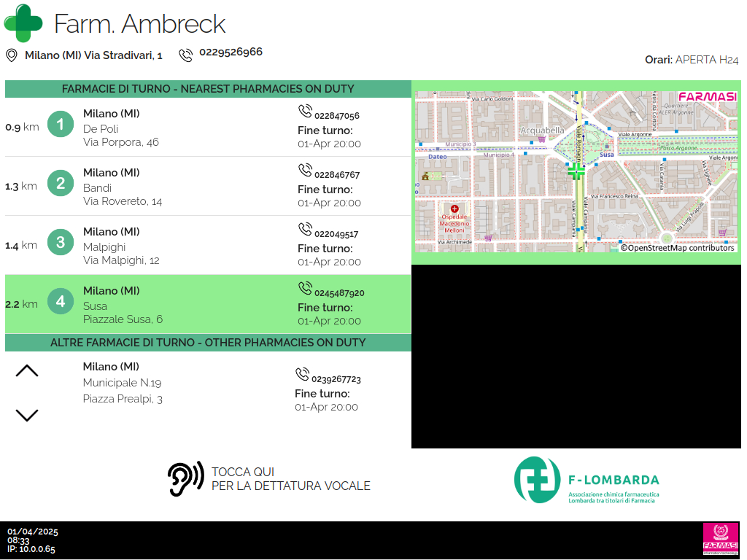
Task: Click the phone icon for Susa pharmacy
Action: [305, 288]
